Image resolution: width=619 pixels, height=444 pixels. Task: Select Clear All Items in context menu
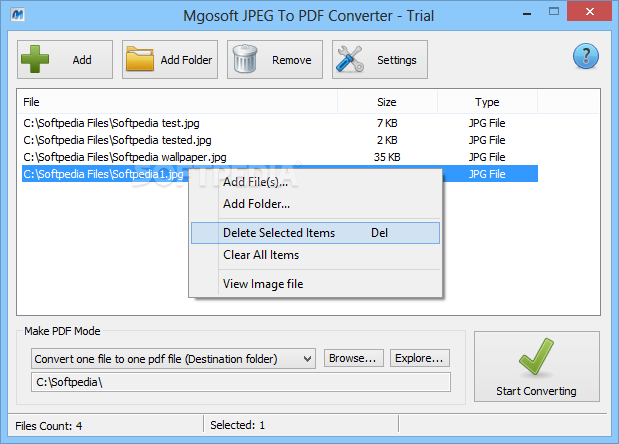tap(315, 255)
